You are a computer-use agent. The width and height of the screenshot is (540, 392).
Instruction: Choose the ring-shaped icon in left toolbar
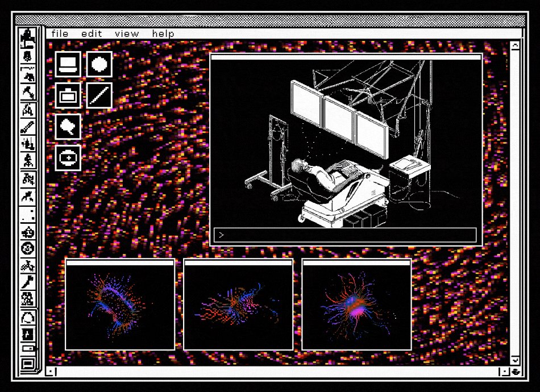point(27,318)
